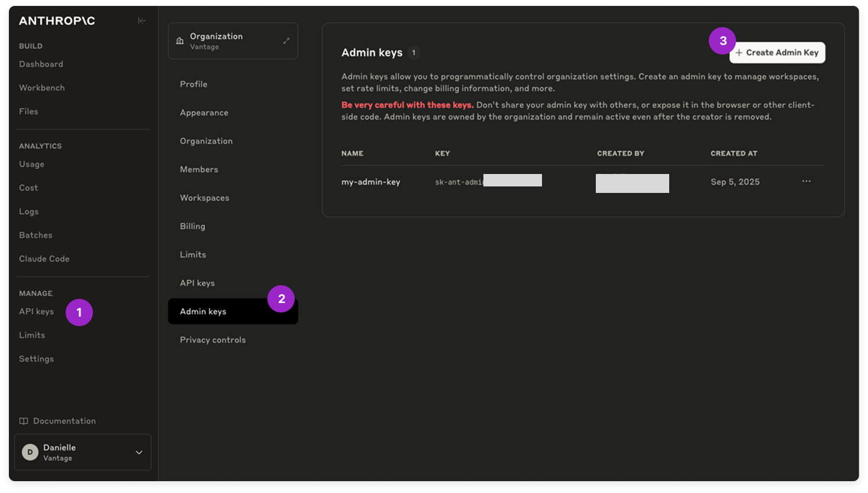Collapse the sidebar with the arrow icon
Viewport: 868px width, 493px height.
point(141,21)
